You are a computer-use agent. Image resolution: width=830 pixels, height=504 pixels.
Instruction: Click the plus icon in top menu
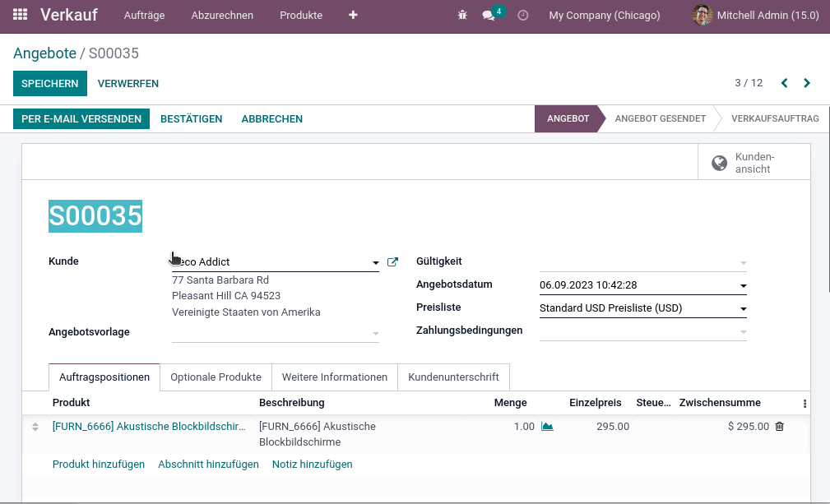(x=353, y=16)
